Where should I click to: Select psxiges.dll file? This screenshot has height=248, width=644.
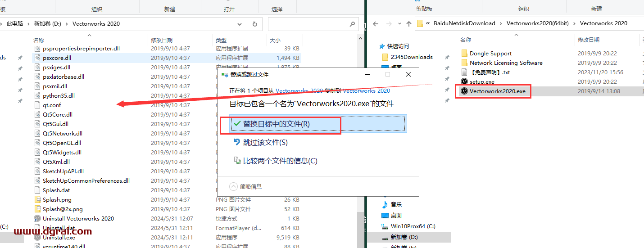[57, 67]
